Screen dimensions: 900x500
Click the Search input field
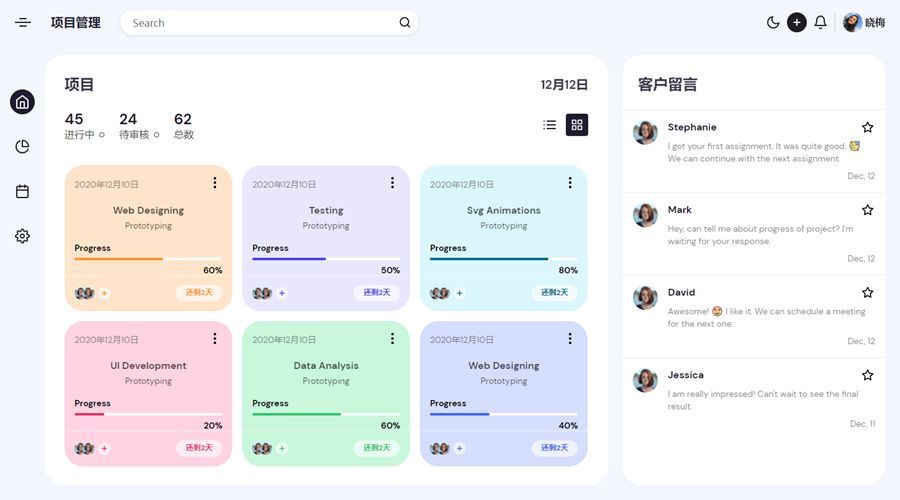(x=260, y=23)
